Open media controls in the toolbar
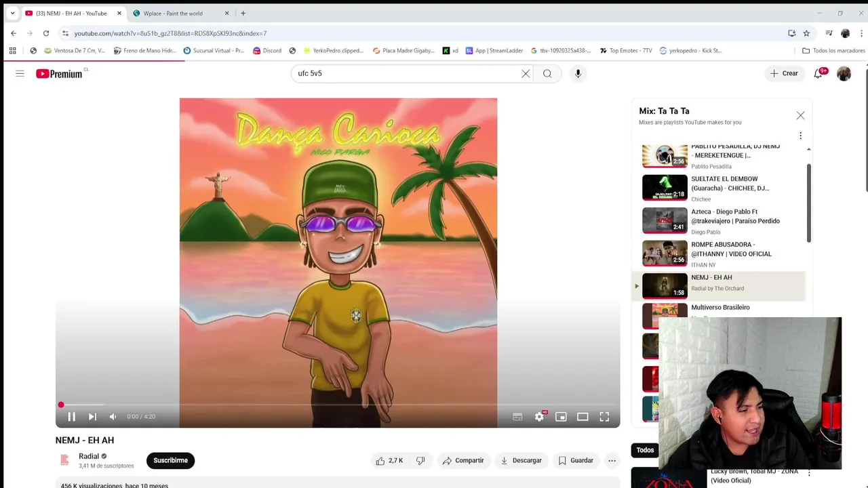868x488 pixels. tap(829, 33)
